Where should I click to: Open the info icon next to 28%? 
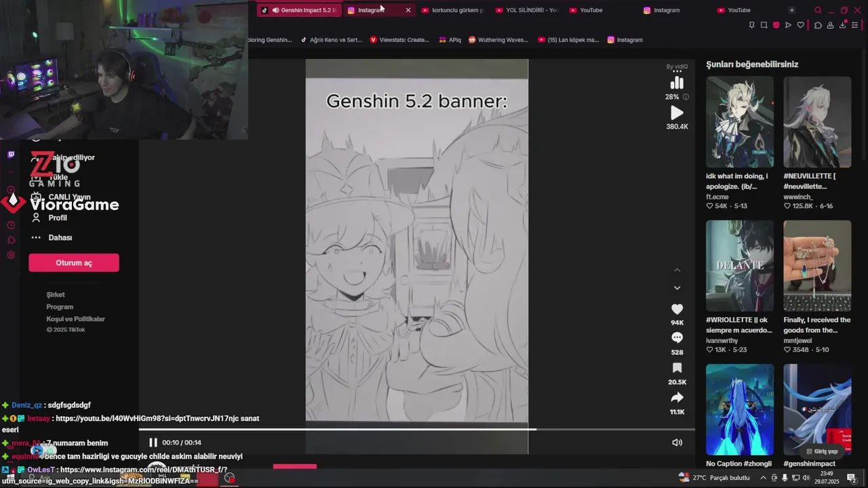click(x=686, y=97)
